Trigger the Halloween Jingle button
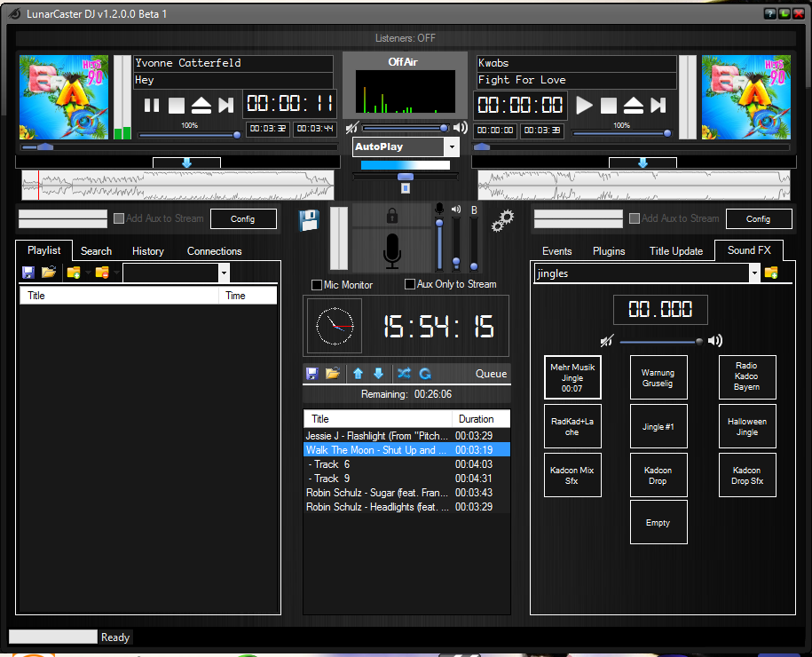This screenshot has height=657, width=812. tap(746, 427)
